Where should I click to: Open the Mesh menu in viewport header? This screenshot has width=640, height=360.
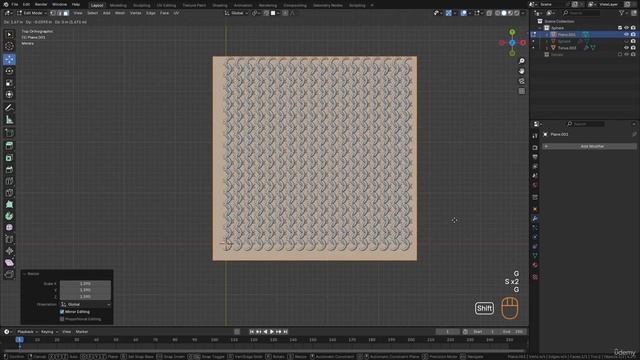(x=120, y=13)
